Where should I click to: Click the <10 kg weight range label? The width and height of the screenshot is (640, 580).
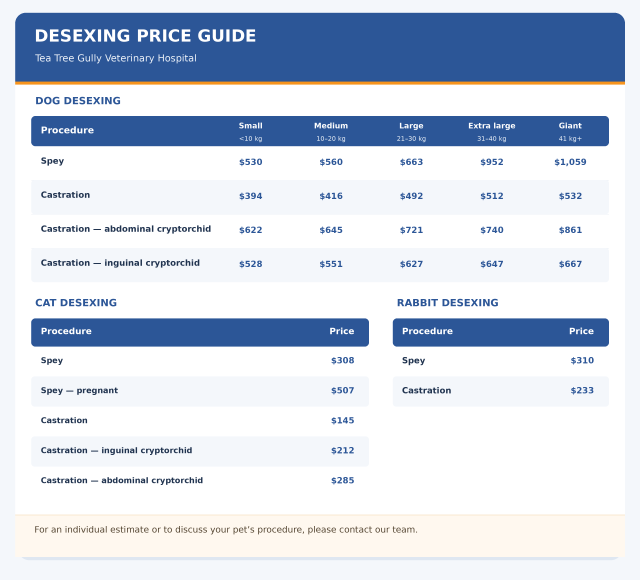(x=251, y=139)
